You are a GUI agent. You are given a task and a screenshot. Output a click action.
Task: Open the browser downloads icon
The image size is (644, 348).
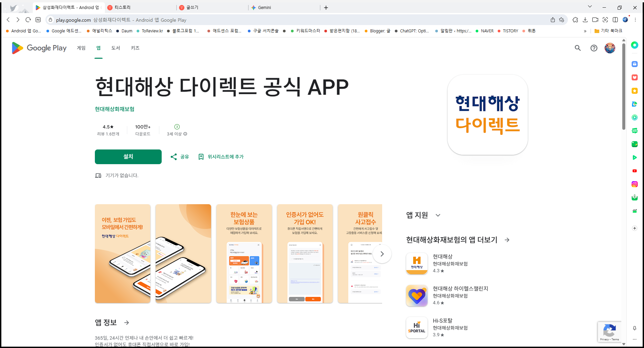(585, 20)
